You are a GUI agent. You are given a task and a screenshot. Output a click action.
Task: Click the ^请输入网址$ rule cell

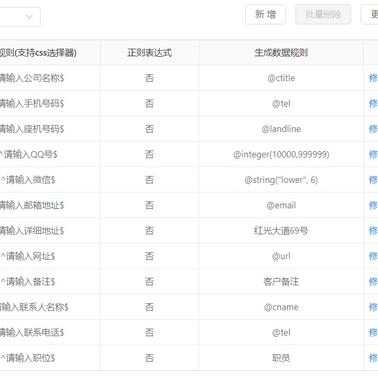point(50,256)
